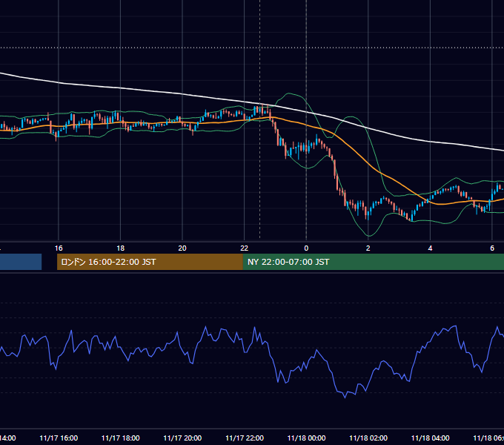Click the 2 hour label on the price chart axis
504x445 pixels.
click(368, 248)
